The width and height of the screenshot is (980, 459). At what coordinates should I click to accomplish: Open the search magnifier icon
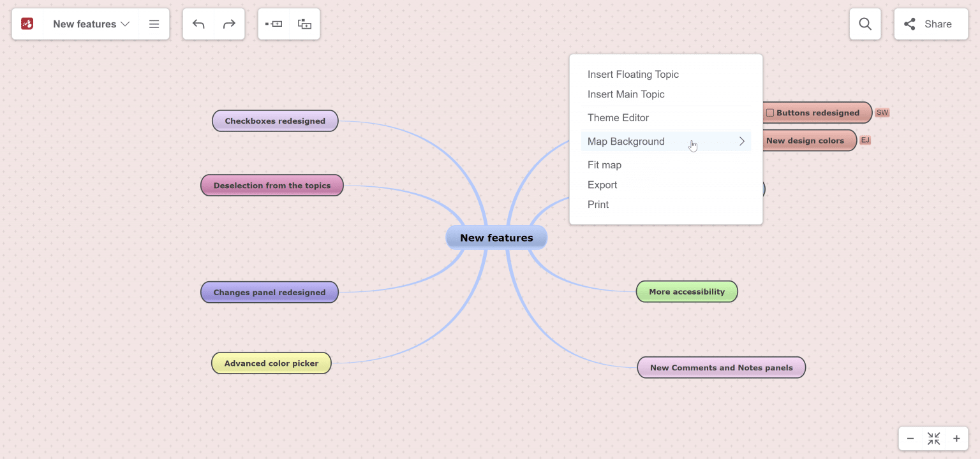pyautogui.click(x=865, y=24)
